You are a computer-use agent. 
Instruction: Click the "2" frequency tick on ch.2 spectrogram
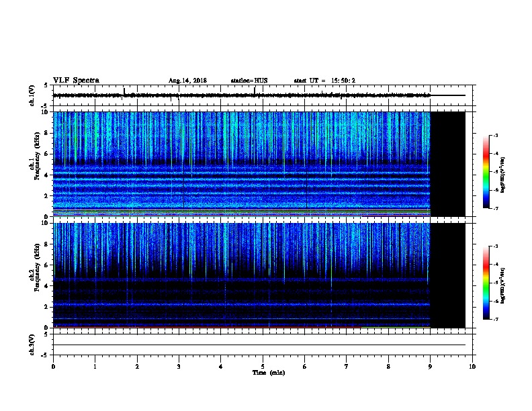pos(46,307)
